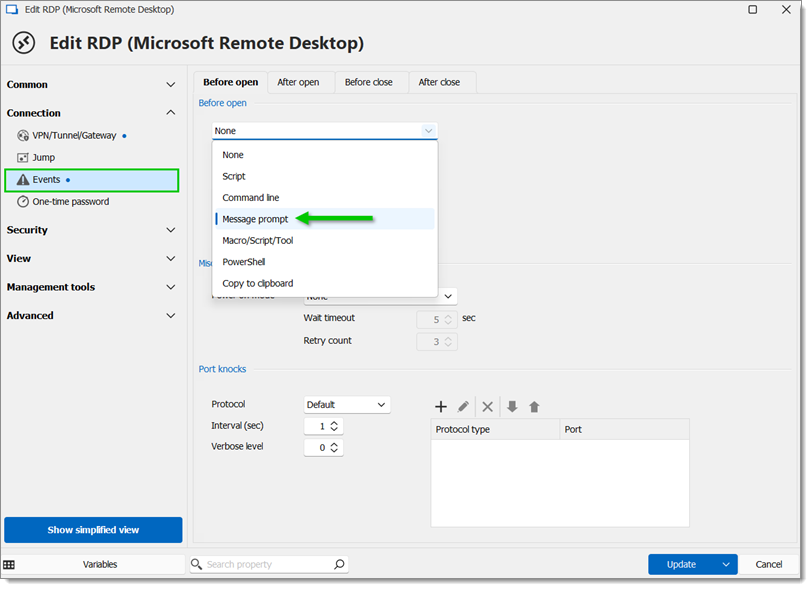The image size is (812, 589).
Task: Click the Verbose level stepper
Action: pos(334,448)
